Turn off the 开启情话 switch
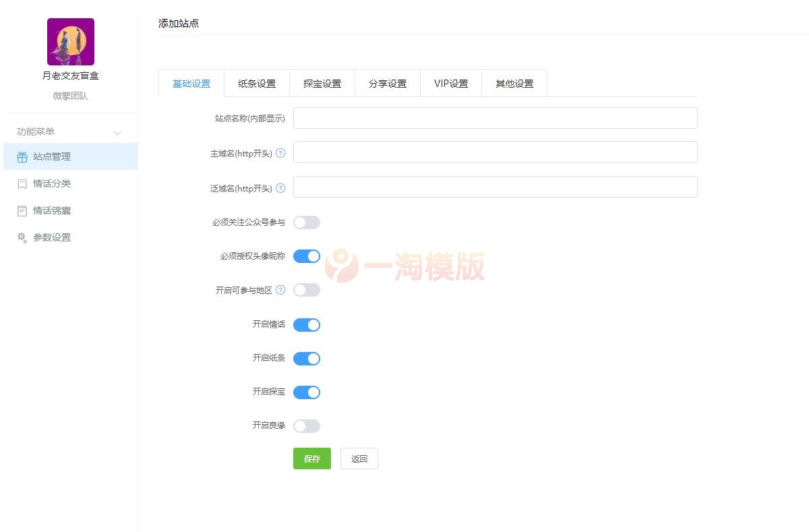809x532 pixels. point(307,324)
